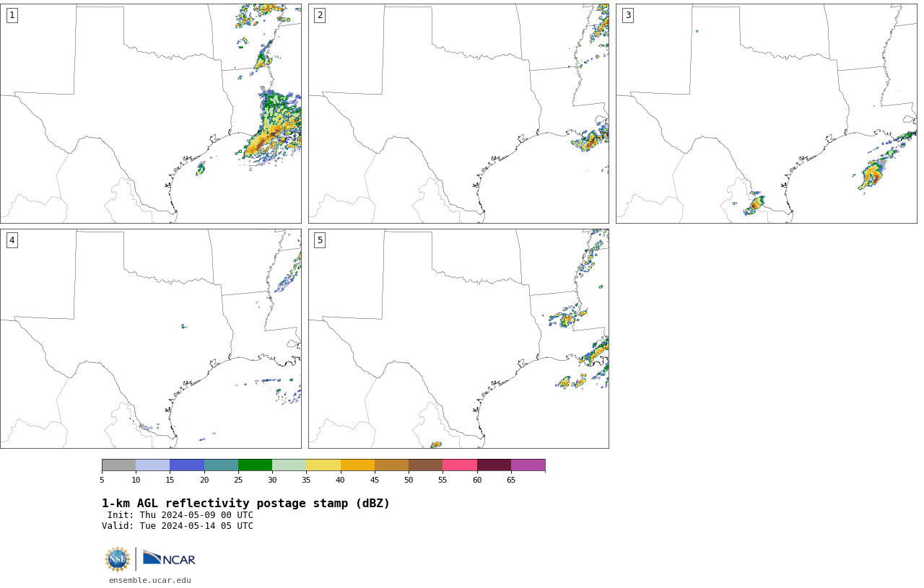Image resolution: width=924 pixels, height=588 pixels.
Task: Click the pale green 30-35 dBZ swatch
Action: (289, 465)
